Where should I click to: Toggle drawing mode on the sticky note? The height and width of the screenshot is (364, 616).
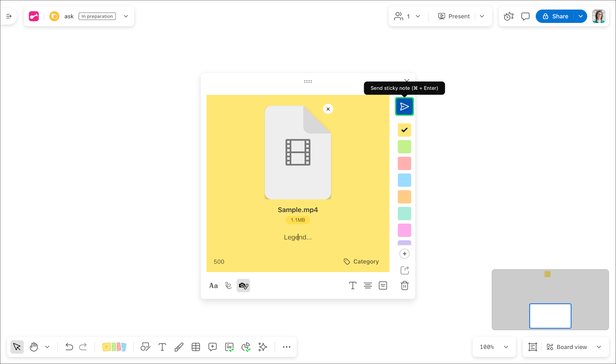pos(228,285)
